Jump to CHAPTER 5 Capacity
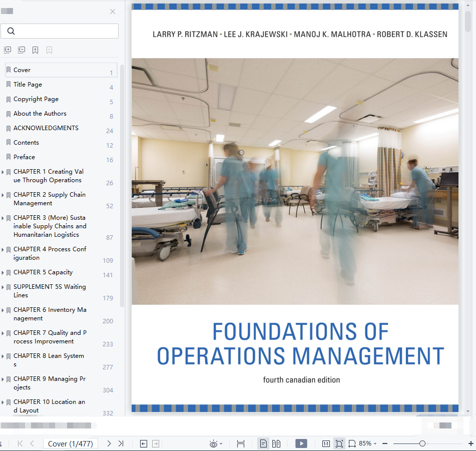This screenshot has width=476, height=451. point(43,272)
